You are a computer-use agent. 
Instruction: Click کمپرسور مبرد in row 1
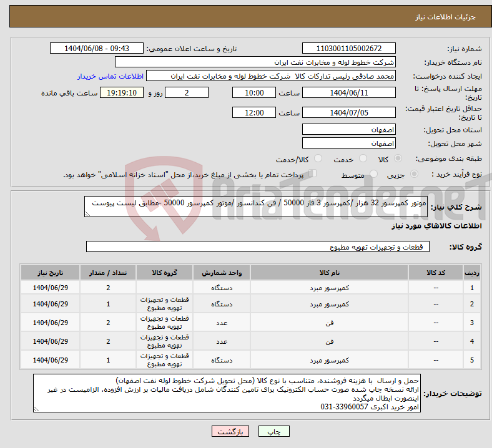(330, 288)
